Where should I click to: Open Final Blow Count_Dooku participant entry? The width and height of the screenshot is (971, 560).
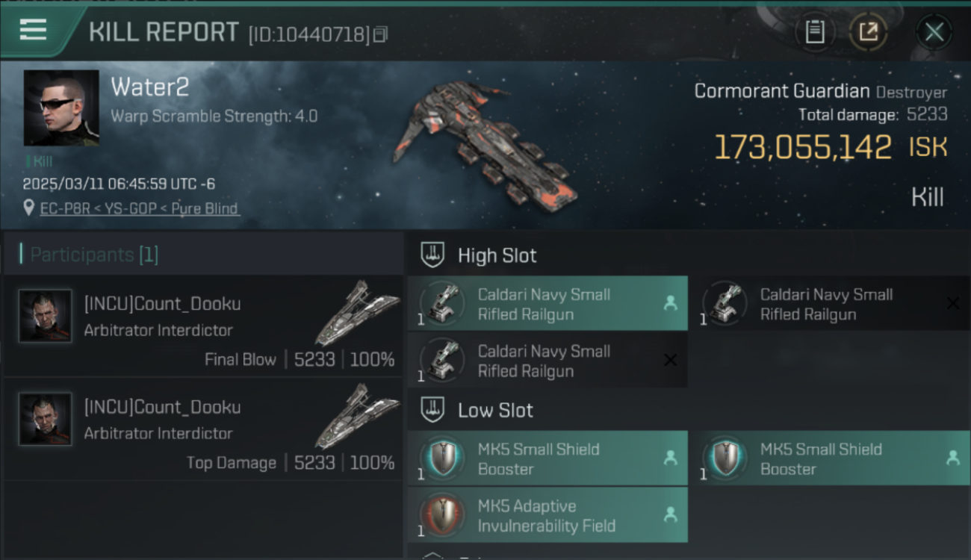(203, 326)
